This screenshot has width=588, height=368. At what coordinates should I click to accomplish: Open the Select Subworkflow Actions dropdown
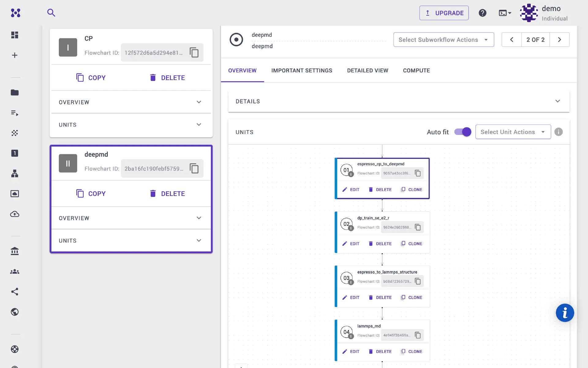pyautogui.click(x=443, y=40)
